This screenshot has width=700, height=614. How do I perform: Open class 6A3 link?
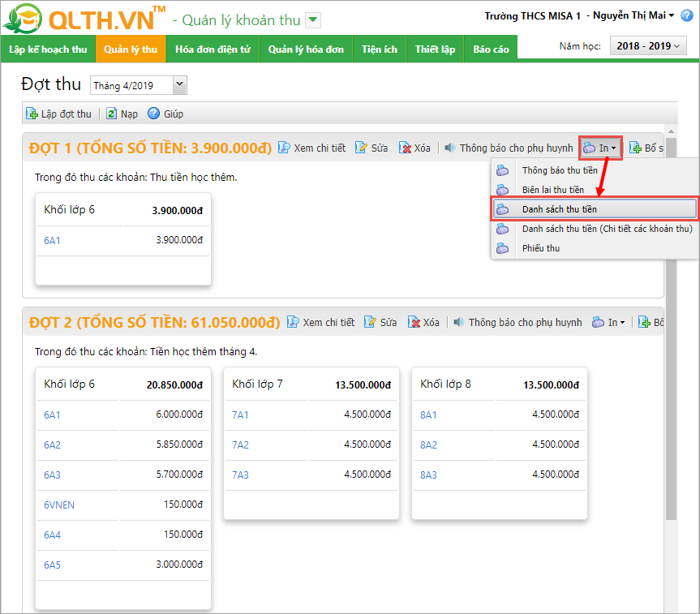click(x=52, y=474)
